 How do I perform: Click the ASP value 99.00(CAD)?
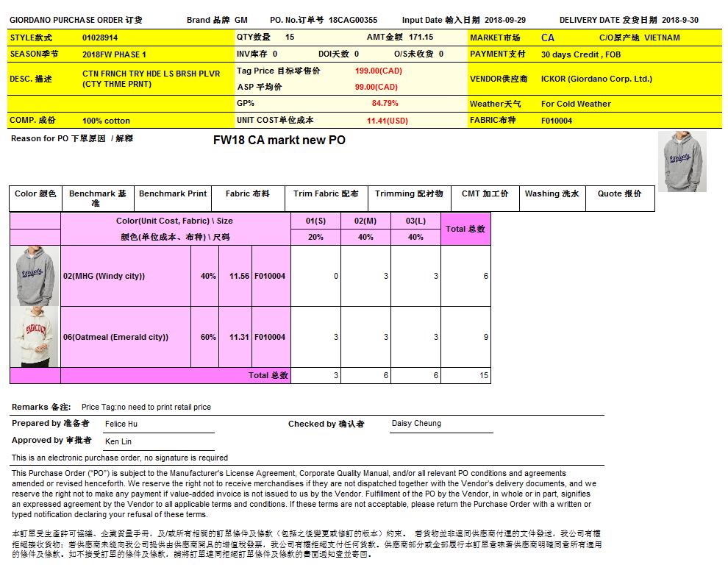click(x=376, y=88)
